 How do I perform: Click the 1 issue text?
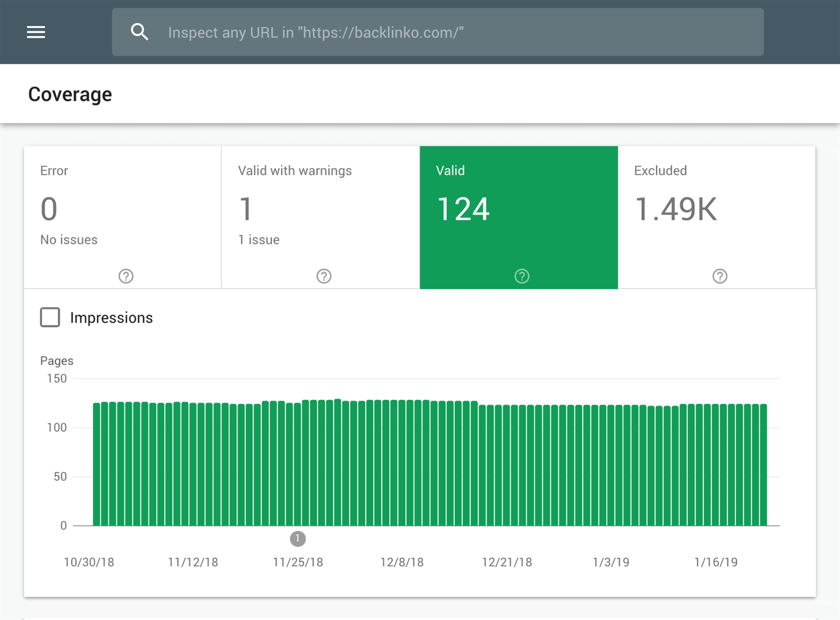tap(259, 240)
